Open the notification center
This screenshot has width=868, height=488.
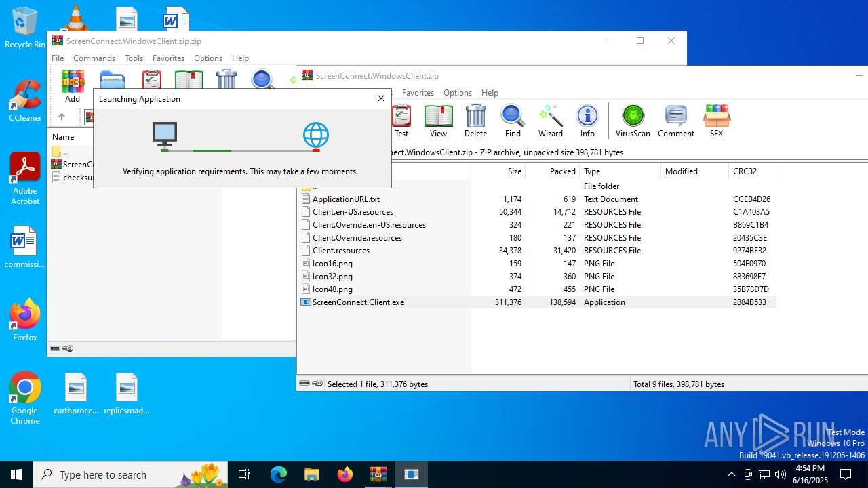[846, 474]
